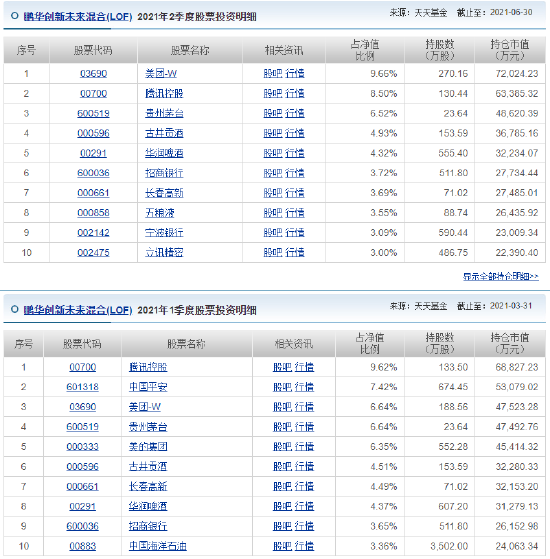This screenshot has width=550, height=559.
Task: Open stock code 000858
Action: pyautogui.click(x=93, y=213)
